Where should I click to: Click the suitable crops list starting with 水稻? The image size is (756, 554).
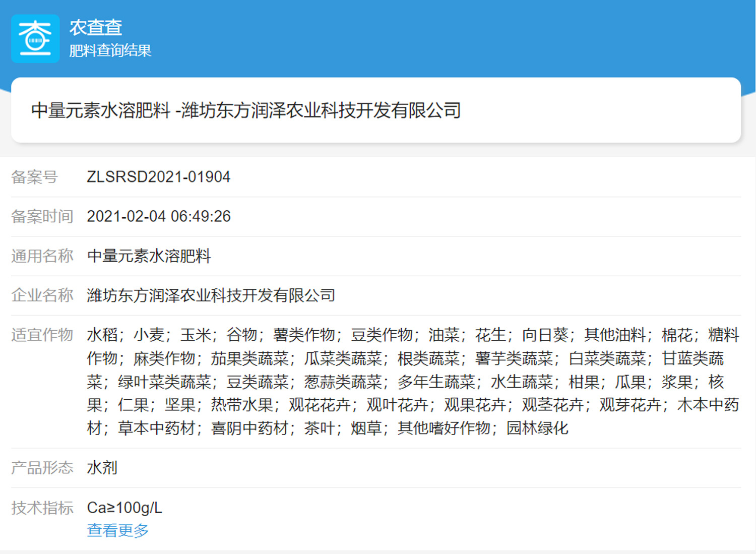click(413, 382)
